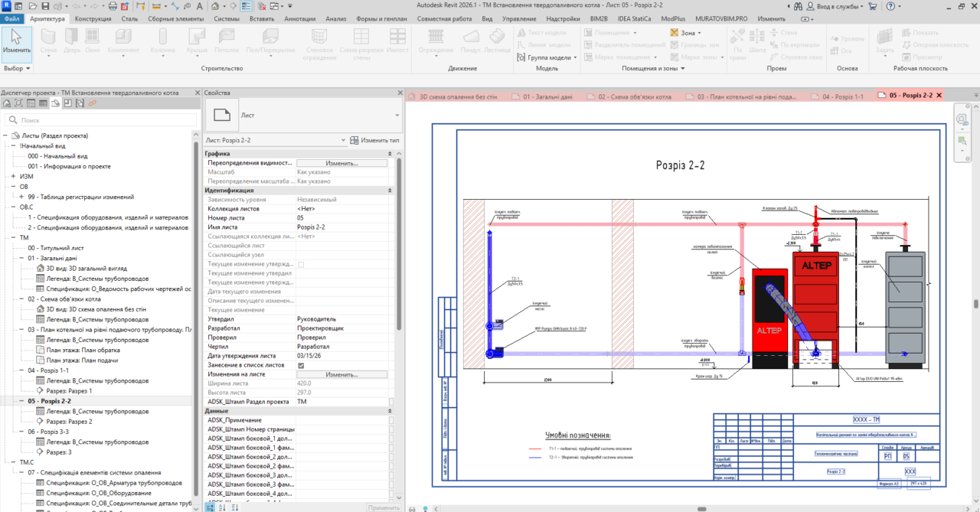Open the Группа модели tool
This screenshot has width=980, height=512.
tap(548, 57)
